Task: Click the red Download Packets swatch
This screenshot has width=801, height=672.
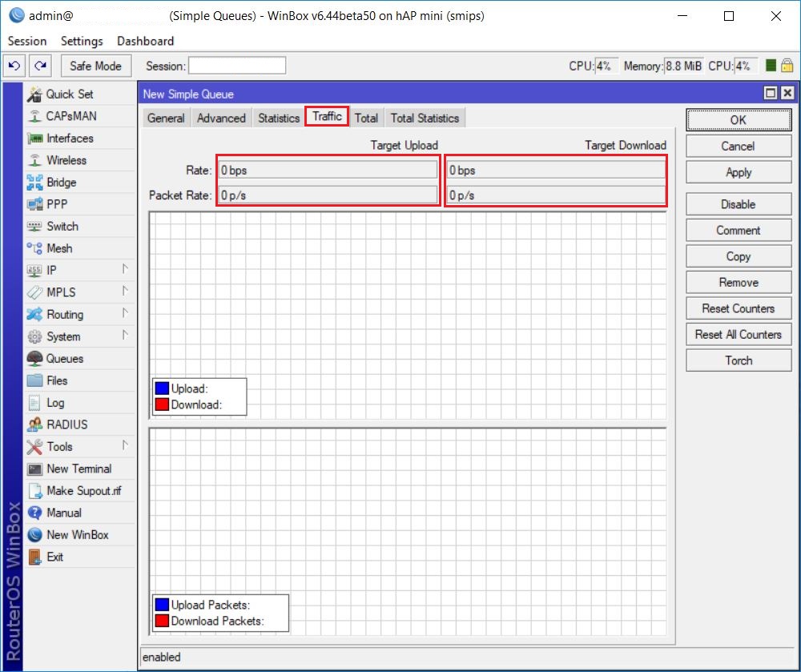Action: 162,621
